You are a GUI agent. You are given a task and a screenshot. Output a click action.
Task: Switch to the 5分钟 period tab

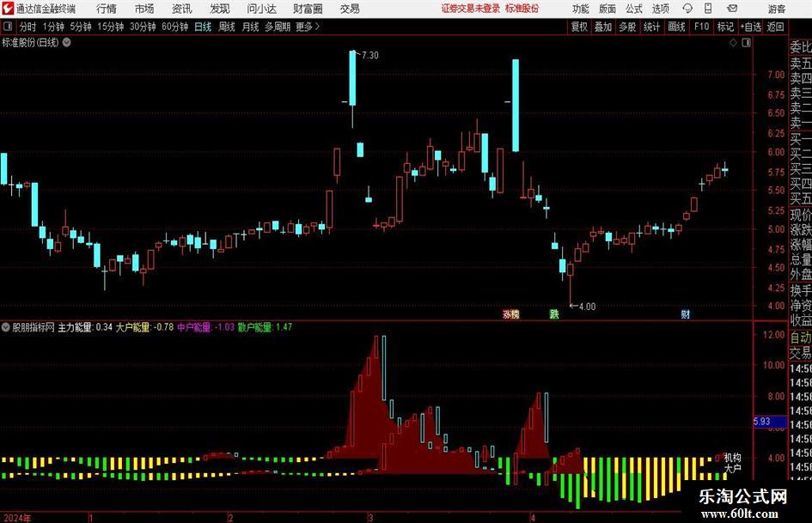pos(81,27)
